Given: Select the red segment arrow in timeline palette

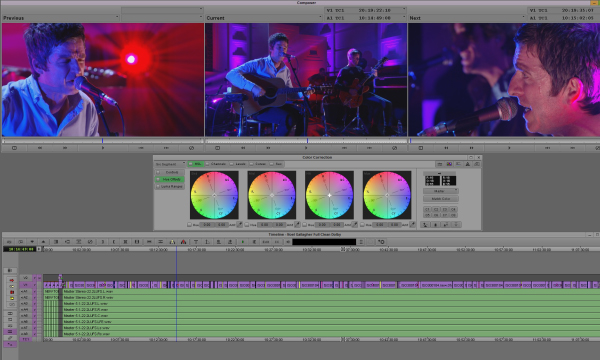Looking at the screenshot, I should (x=11, y=280).
